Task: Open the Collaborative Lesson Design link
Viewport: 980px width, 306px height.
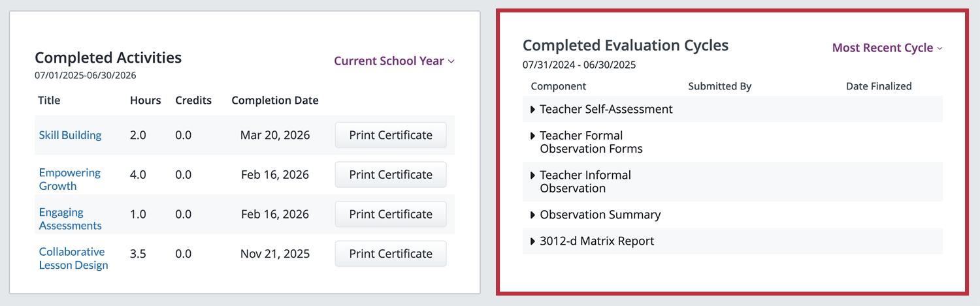Action: pyautogui.click(x=73, y=258)
